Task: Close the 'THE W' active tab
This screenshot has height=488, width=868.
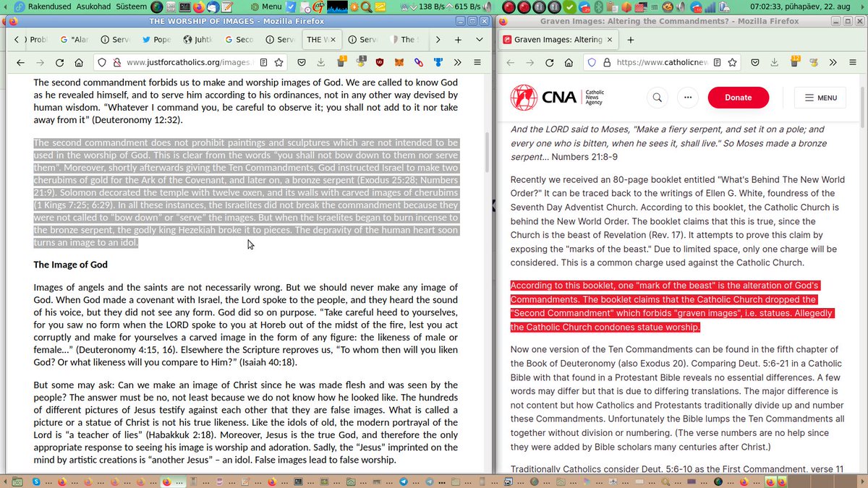Action: (x=333, y=40)
